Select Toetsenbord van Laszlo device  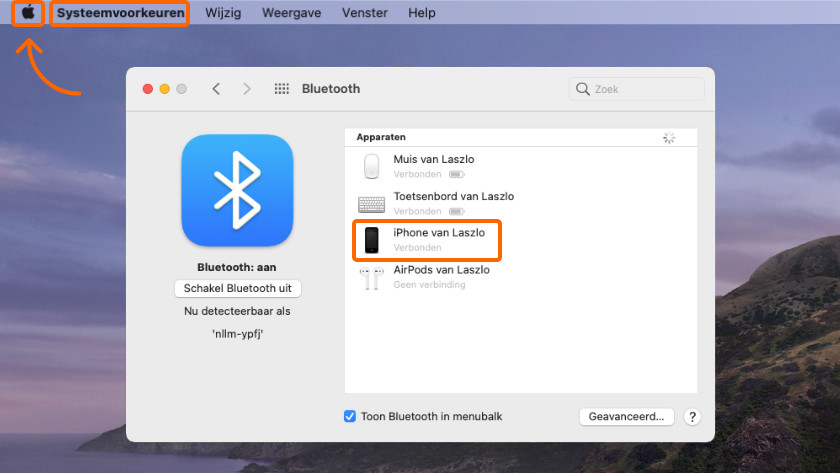(x=521, y=203)
